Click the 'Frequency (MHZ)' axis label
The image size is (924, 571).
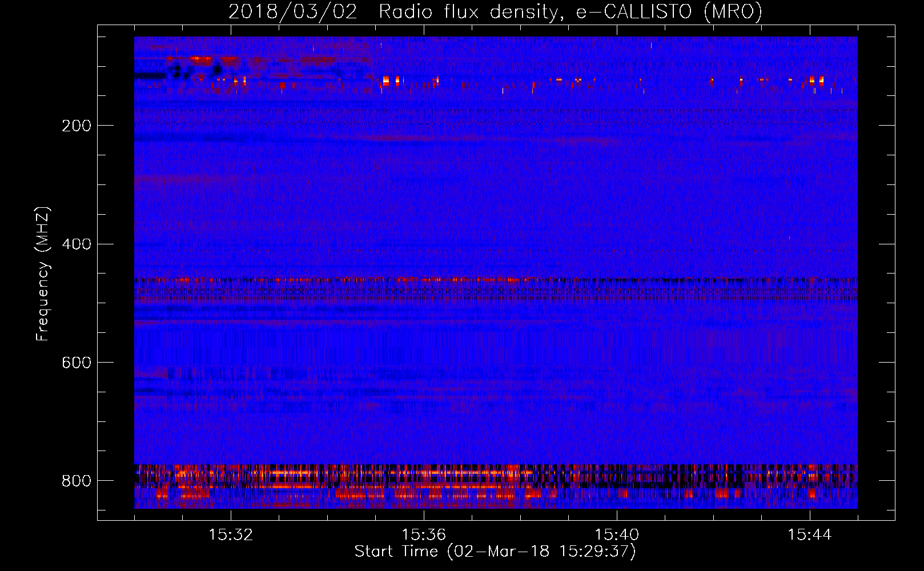(43, 274)
